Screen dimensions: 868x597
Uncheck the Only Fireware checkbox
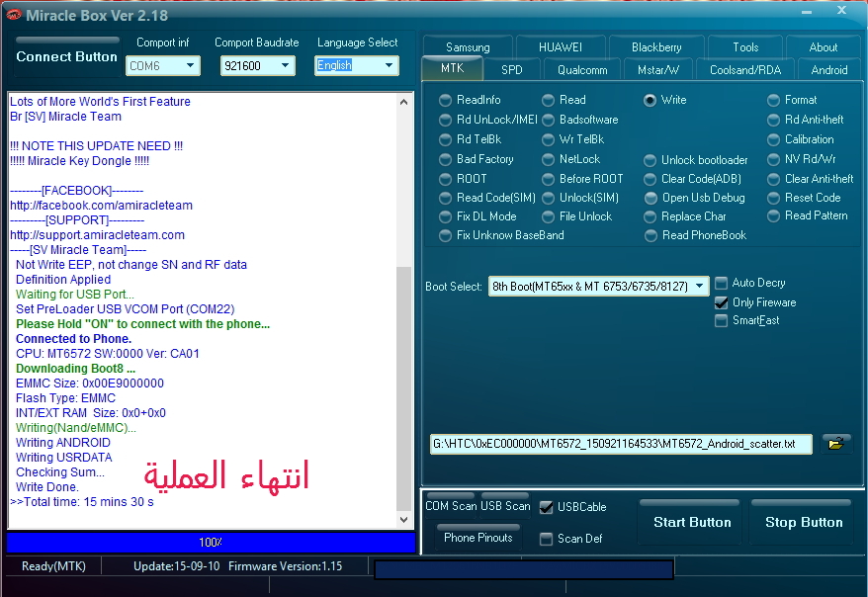[x=721, y=302]
